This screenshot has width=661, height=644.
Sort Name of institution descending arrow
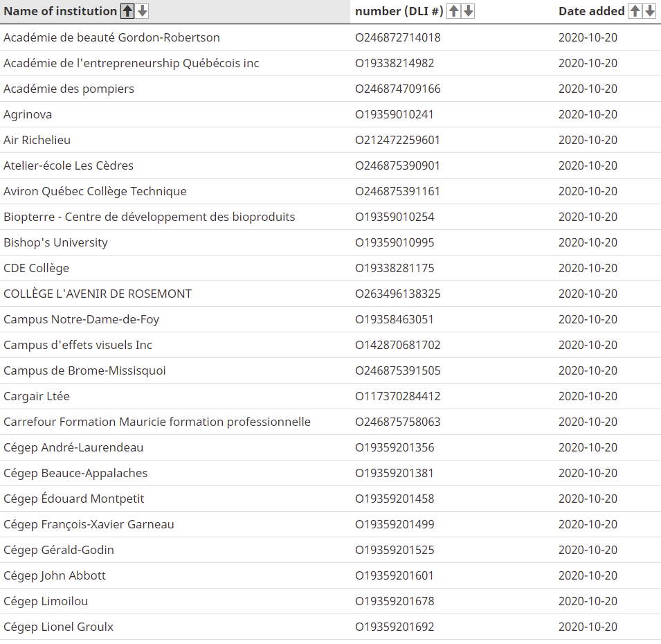point(143,11)
